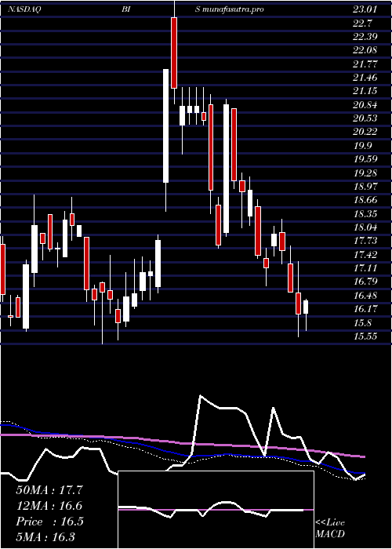Select the 16.17 price axis label
The width and height of the screenshot is (392, 549).
(365, 309)
